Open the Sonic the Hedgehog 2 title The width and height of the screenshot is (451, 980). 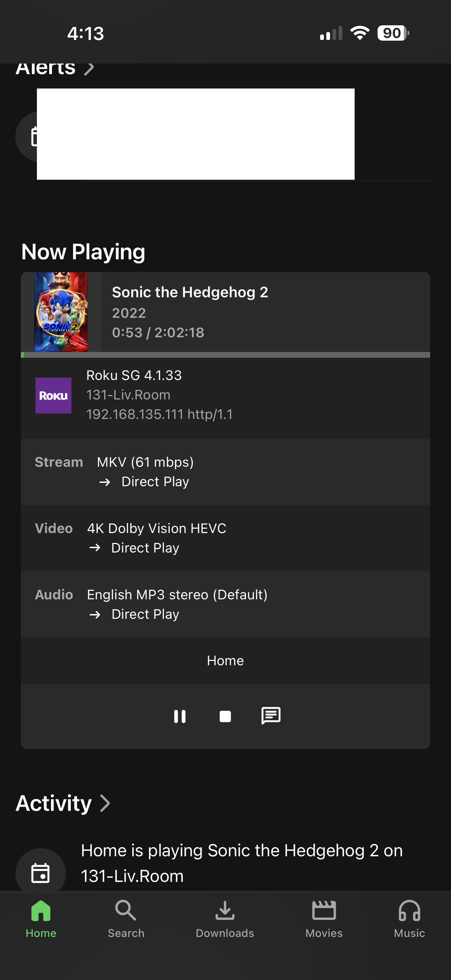click(190, 292)
